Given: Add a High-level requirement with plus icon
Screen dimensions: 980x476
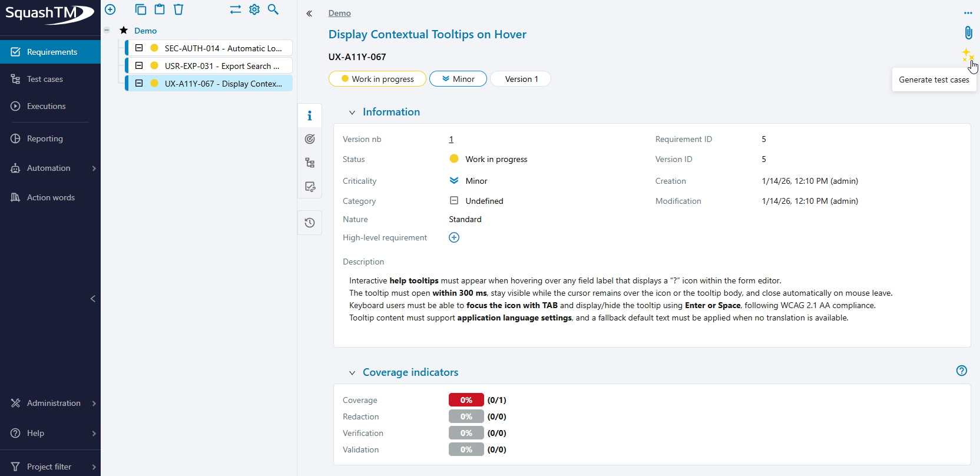Looking at the screenshot, I should (x=454, y=237).
